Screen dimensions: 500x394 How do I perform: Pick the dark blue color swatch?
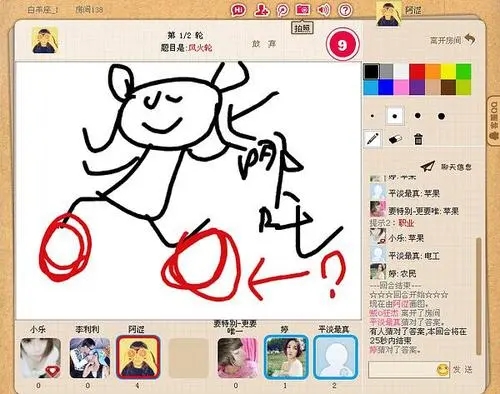click(386, 87)
